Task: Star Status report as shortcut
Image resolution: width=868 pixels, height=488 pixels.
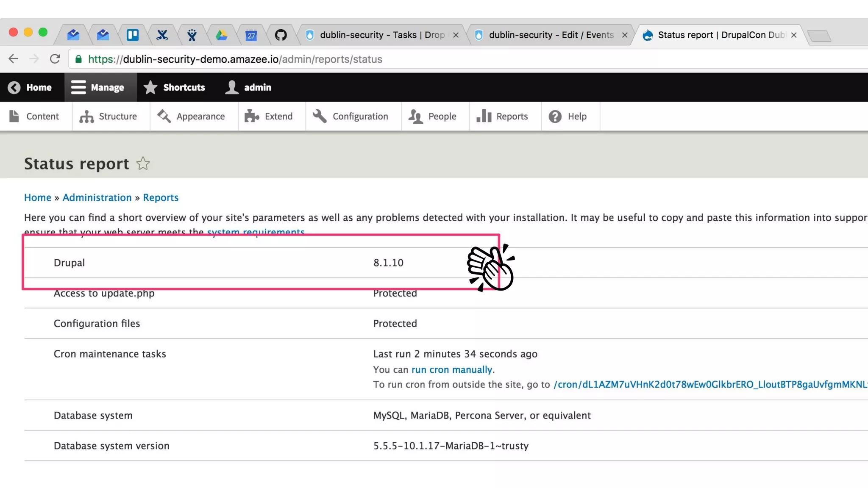Action: (143, 164)
